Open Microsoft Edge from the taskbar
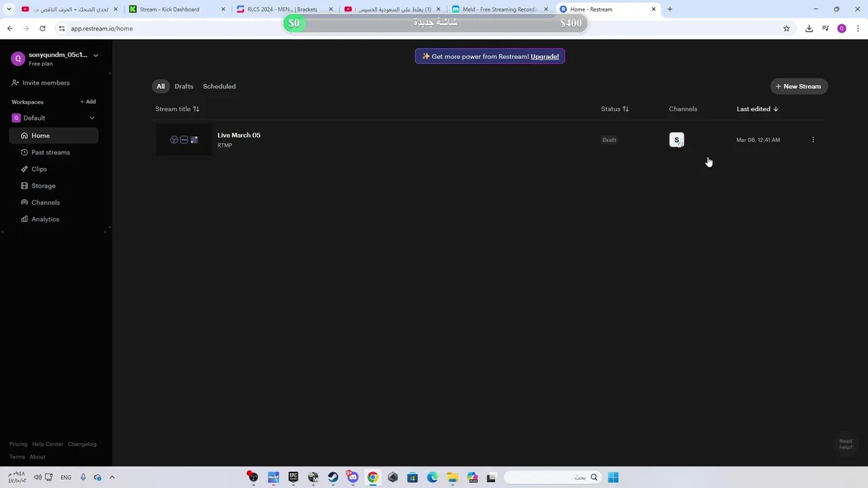This screenshot has height=488, width=868. tap(433, 477)
